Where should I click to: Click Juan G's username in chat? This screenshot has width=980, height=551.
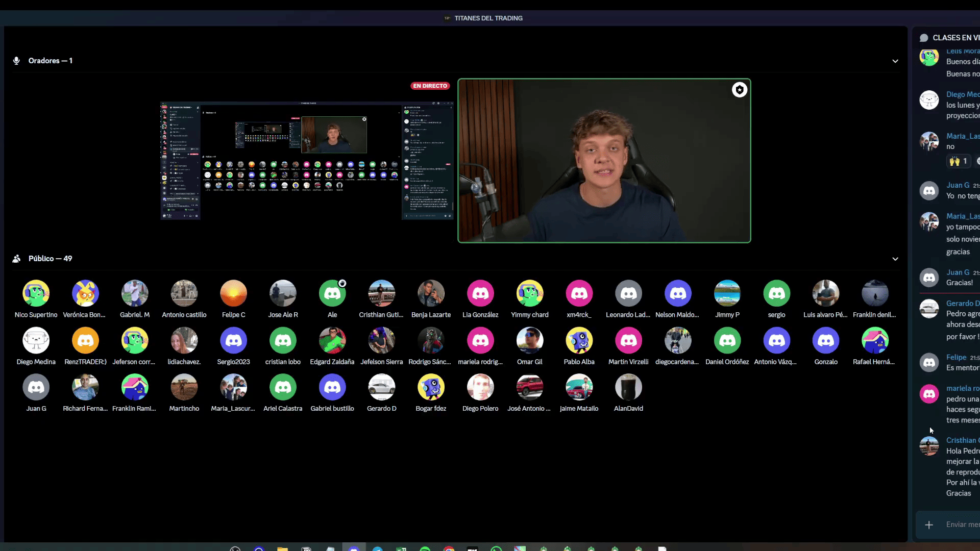(x=958, y=185)
